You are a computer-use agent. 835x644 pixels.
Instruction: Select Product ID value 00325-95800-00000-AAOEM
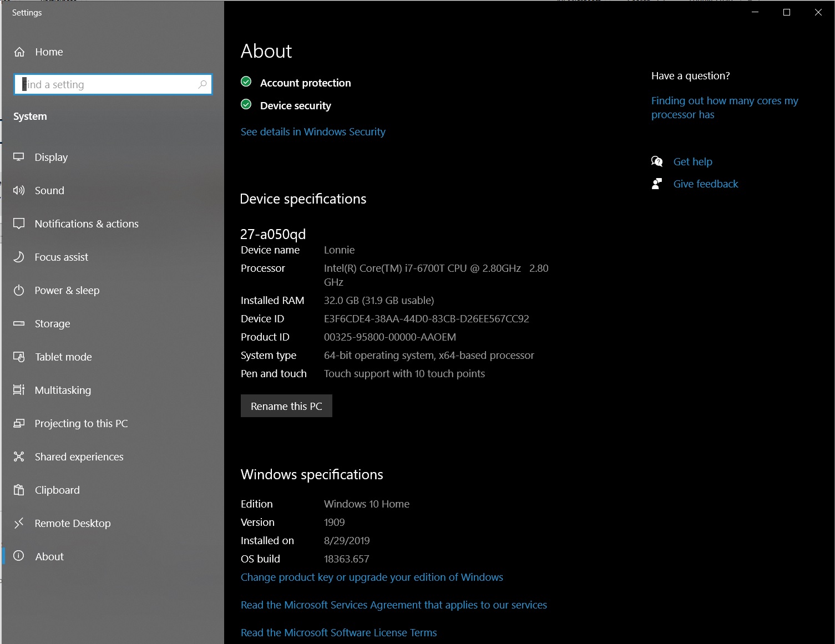pos(390,337)
